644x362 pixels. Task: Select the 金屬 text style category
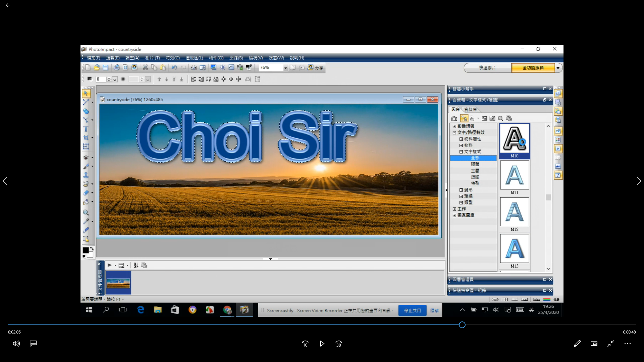(475, 171)
